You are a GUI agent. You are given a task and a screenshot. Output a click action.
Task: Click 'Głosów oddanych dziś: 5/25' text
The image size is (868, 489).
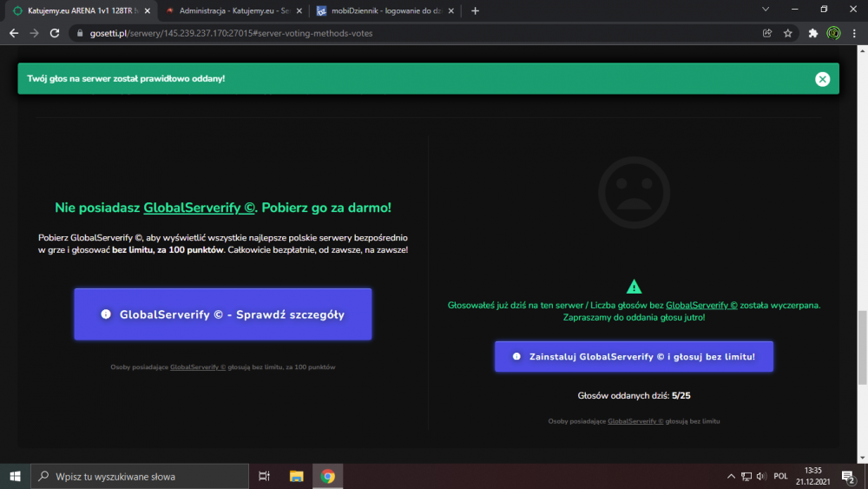(x=634, y=395)
